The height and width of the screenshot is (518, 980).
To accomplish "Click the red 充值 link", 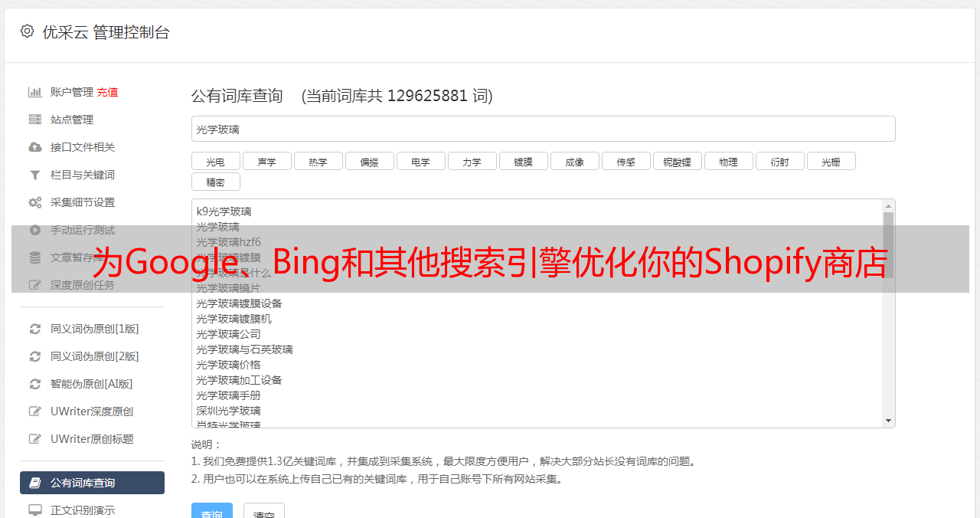I will [107, 92].
